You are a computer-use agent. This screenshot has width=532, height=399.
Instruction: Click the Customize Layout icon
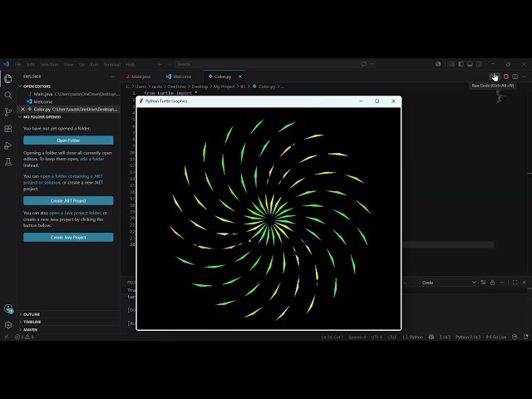pos(452,64)
